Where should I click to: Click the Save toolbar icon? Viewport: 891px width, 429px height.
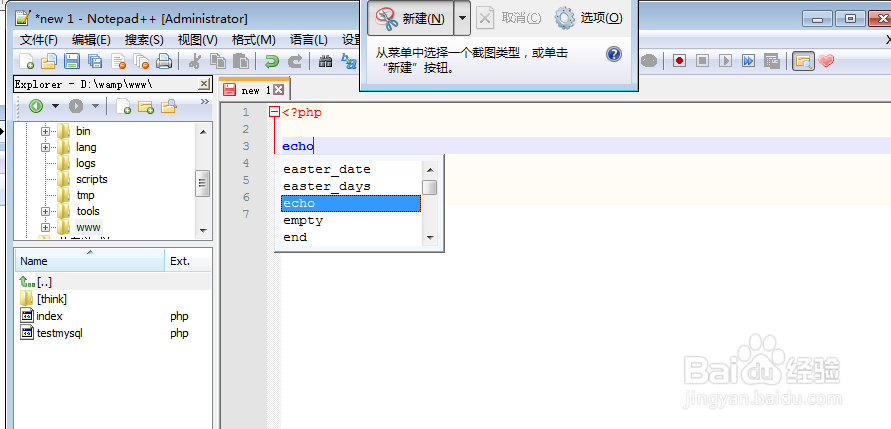click(72, 61)
